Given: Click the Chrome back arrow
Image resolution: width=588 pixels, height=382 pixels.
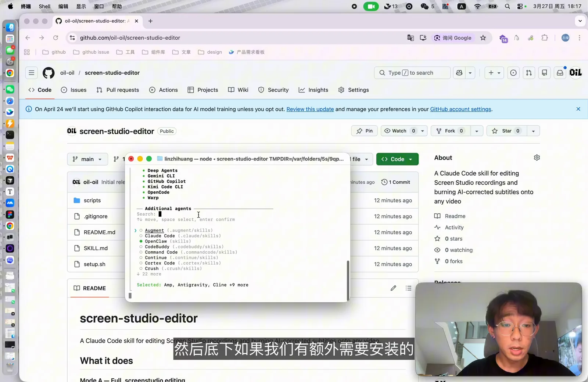Looking at the screenshot, I should point(28,38).
